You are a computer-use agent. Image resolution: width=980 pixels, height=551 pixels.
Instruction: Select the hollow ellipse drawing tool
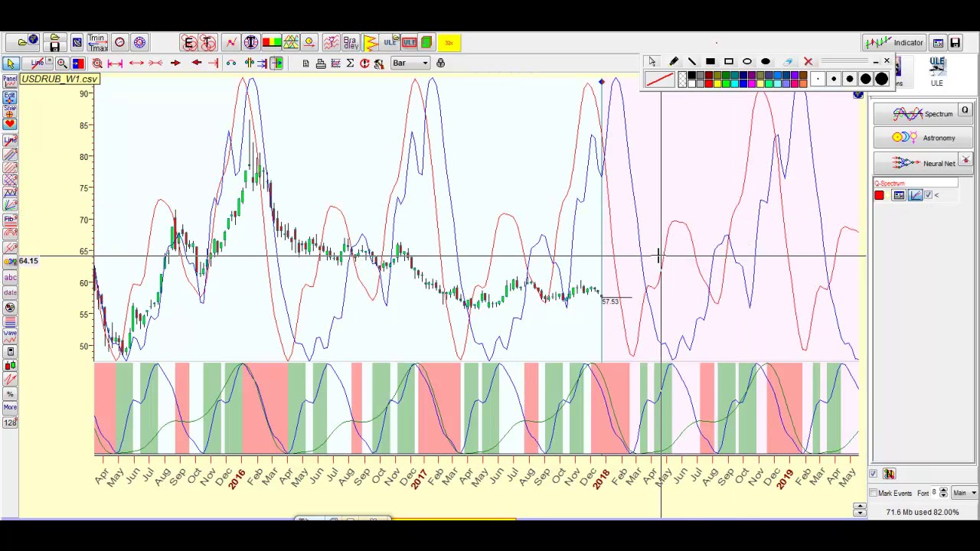(x=747, y=61)
